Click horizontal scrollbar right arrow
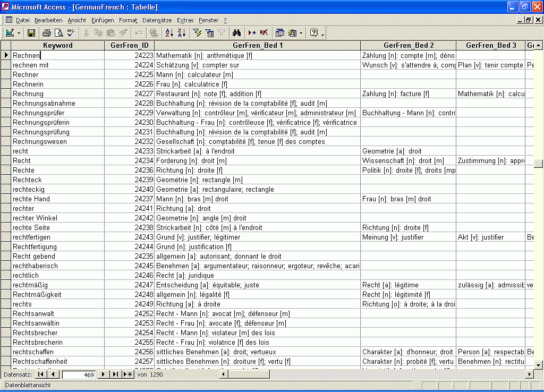The height and width of the screenshot is (392, 544). [530, 374]
